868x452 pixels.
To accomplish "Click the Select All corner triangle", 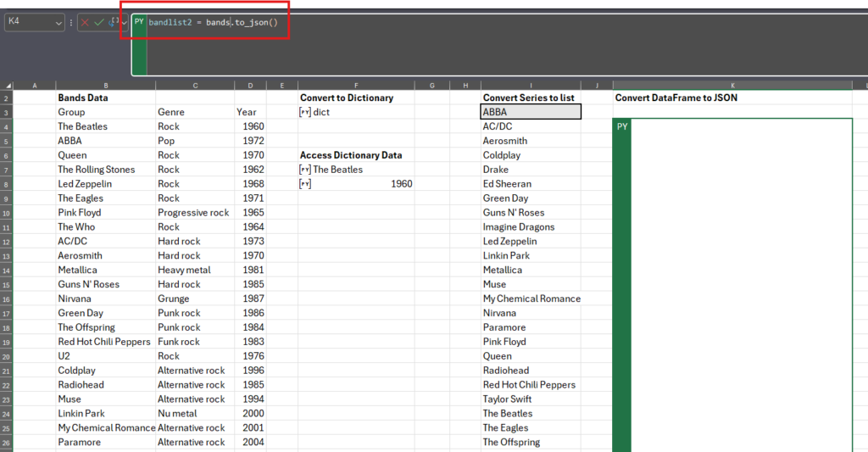I will click(8, 86).
